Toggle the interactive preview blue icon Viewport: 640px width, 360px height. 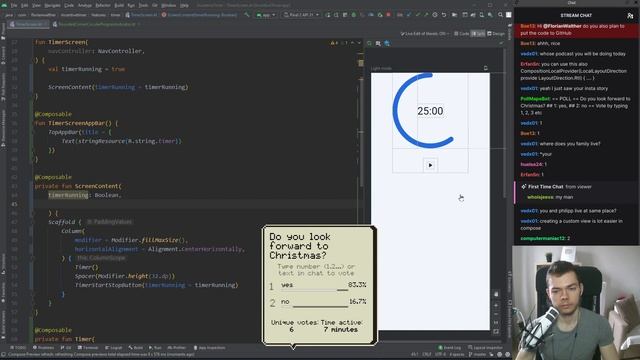tap(387, 43)
